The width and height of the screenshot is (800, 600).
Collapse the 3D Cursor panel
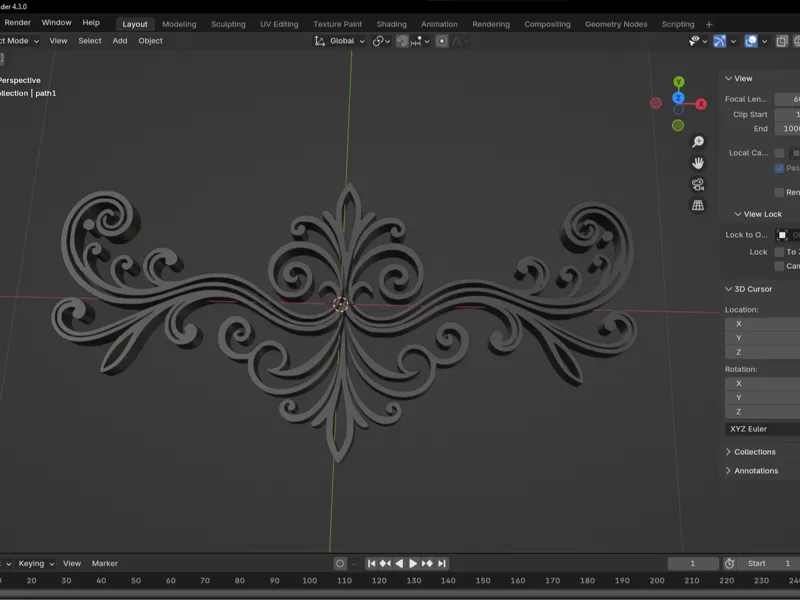[748, 289]
